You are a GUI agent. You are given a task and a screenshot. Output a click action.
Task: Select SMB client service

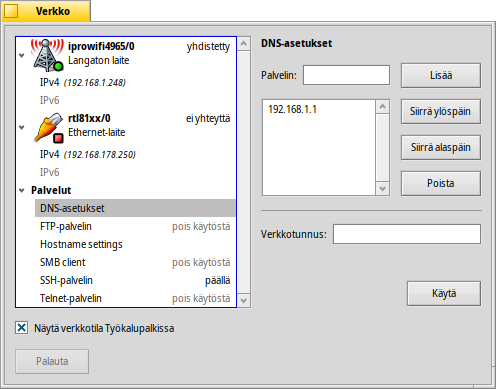(135, 262)
